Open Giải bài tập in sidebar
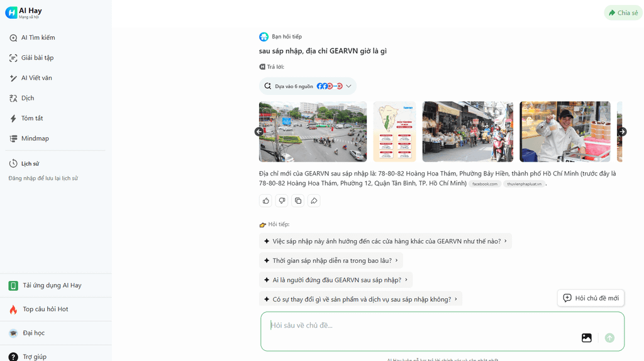 [x=37, y=57]
